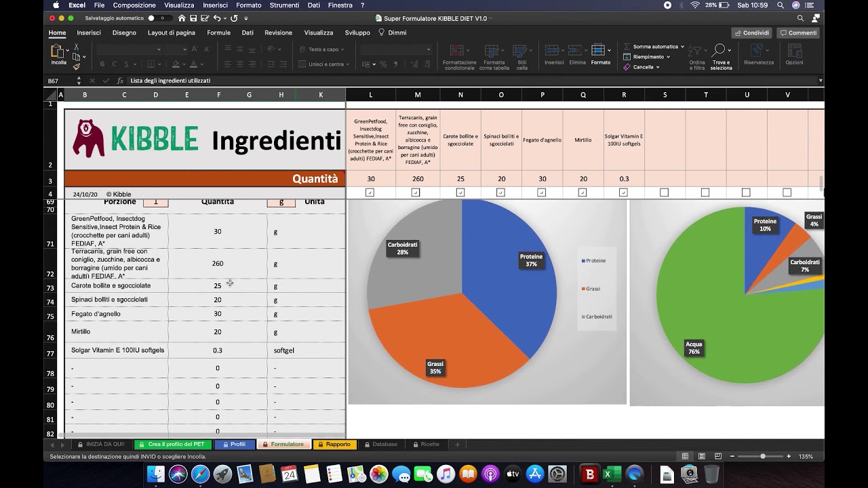The width and height of the screenshot is (868, 488).
Task: Open the Formule ribbon tab
Action: 218,33
